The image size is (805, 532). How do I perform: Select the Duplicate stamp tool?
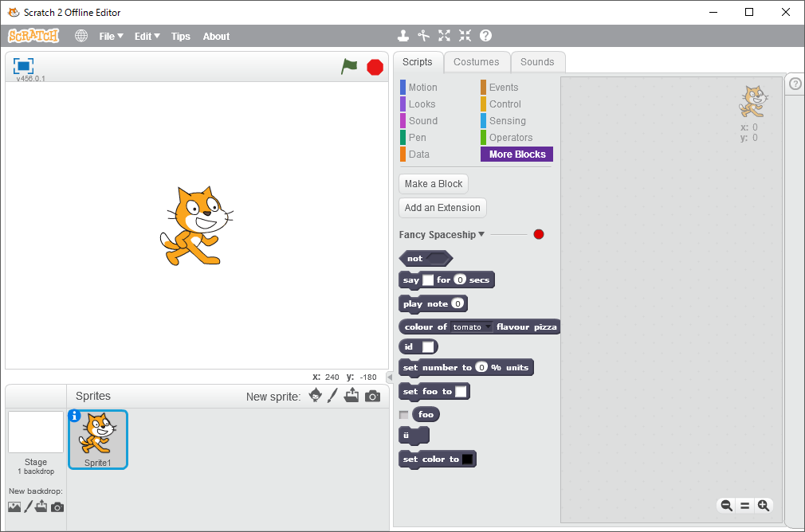(403, 36)
